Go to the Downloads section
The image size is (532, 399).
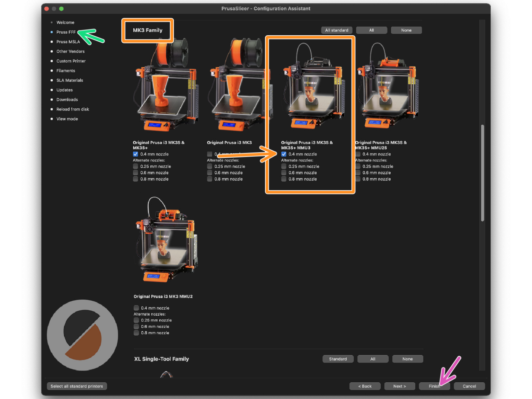[67, 99]
